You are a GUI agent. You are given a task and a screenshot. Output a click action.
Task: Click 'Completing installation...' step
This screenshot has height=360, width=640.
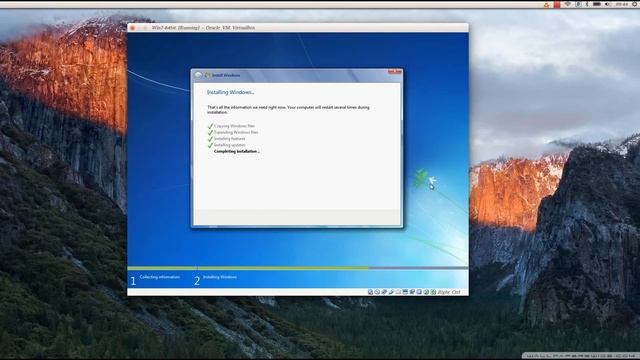click(x=237, y=151)
